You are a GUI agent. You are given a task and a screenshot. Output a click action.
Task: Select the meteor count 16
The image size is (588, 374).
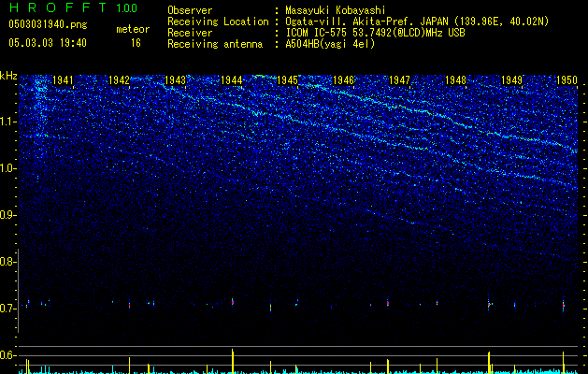point(136,43)
